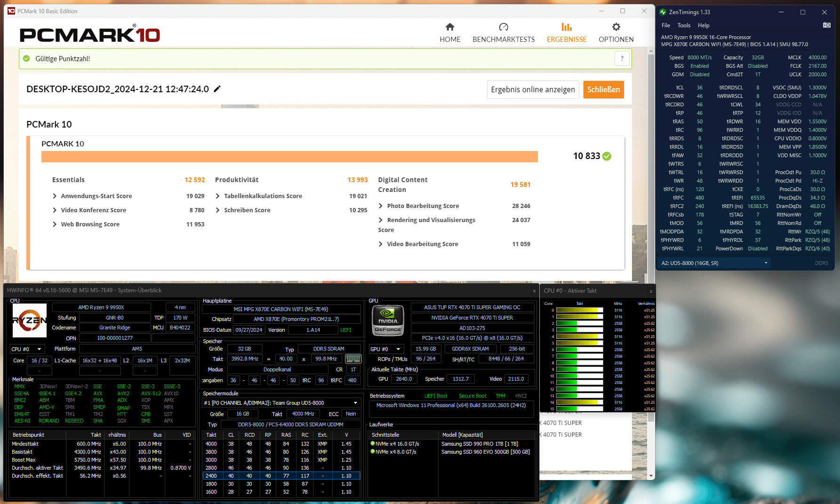Click the pencil icon to rename result
Screen dimensions: 840x504
217,89
